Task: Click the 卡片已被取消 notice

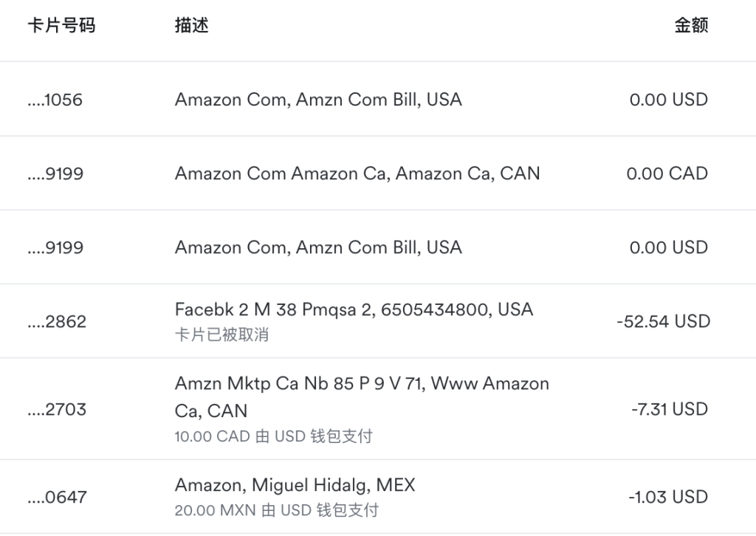Action: click(221, 334)
